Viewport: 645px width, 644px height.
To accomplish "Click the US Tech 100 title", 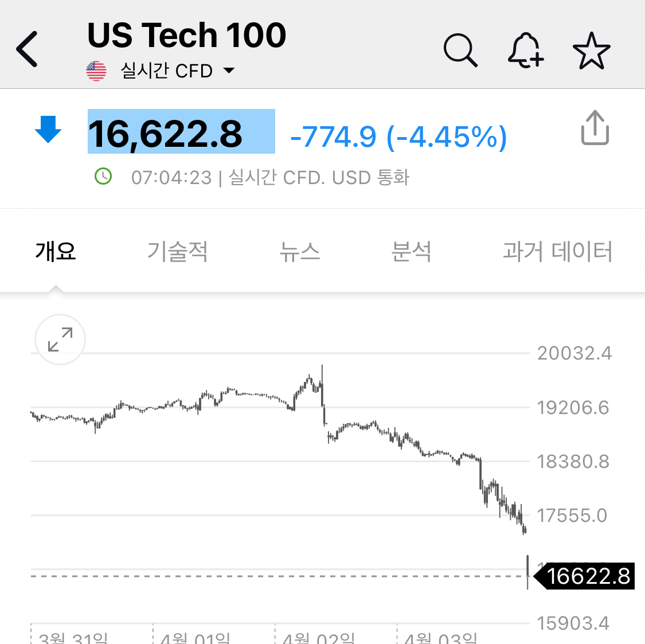I will (x=187, y=35).
